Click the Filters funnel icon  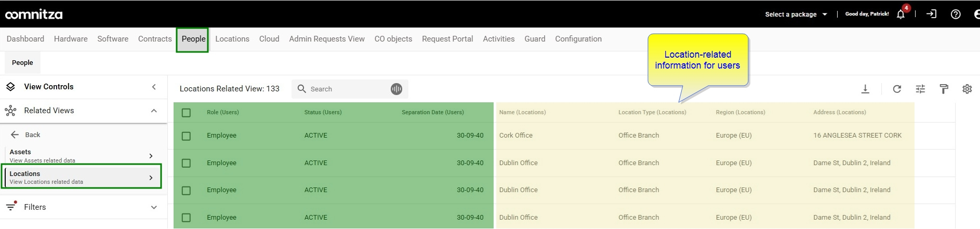coord(11,207)
